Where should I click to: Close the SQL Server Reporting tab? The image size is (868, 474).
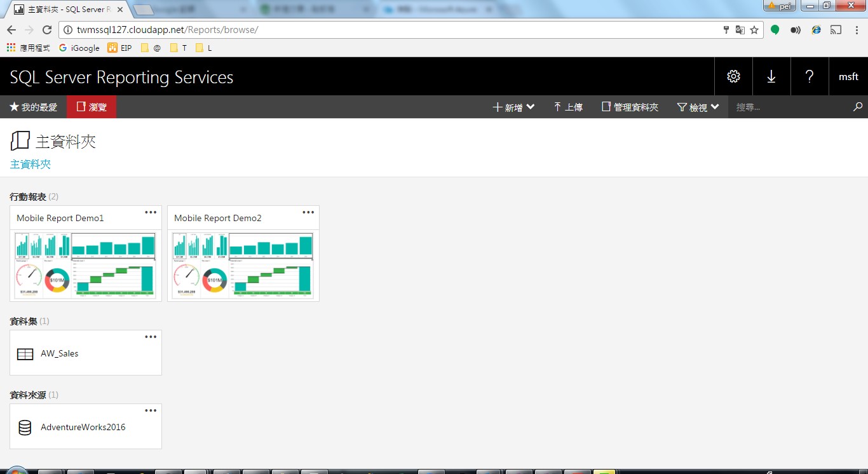[120, 10]
